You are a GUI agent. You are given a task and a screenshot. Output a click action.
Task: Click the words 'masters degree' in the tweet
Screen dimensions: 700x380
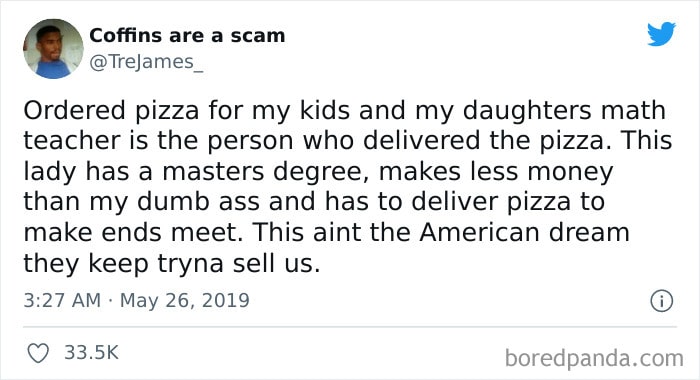coord(266,172)
